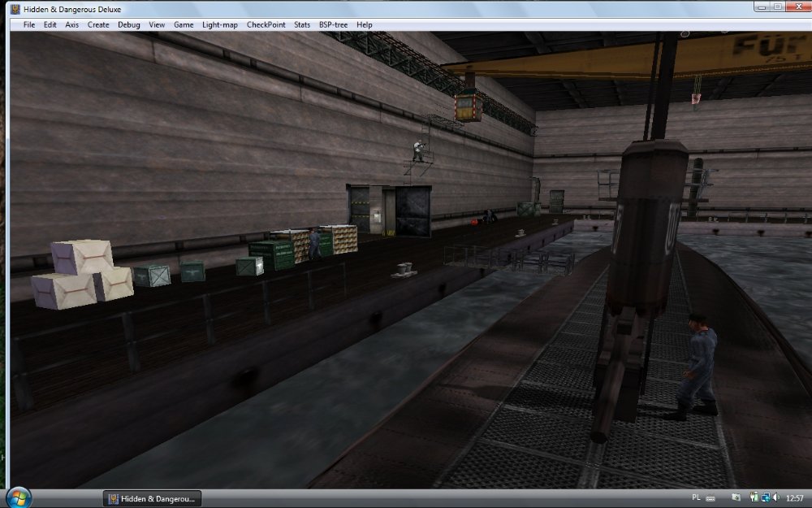This screenshot has width=812, height=508.
Task: Open the Create menu
Action: pos(98,24)
